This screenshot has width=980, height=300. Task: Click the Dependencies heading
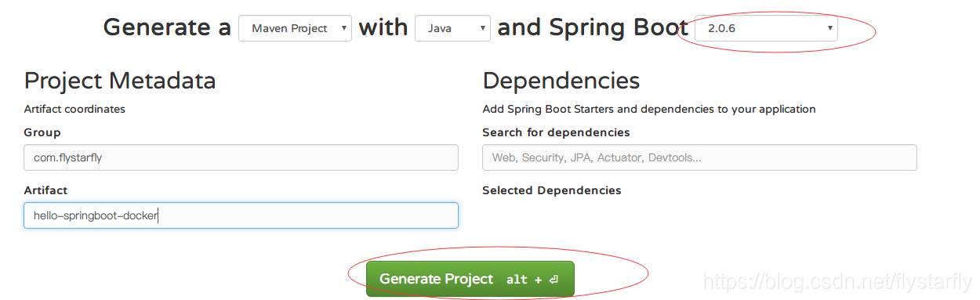[x=561, y=81]
